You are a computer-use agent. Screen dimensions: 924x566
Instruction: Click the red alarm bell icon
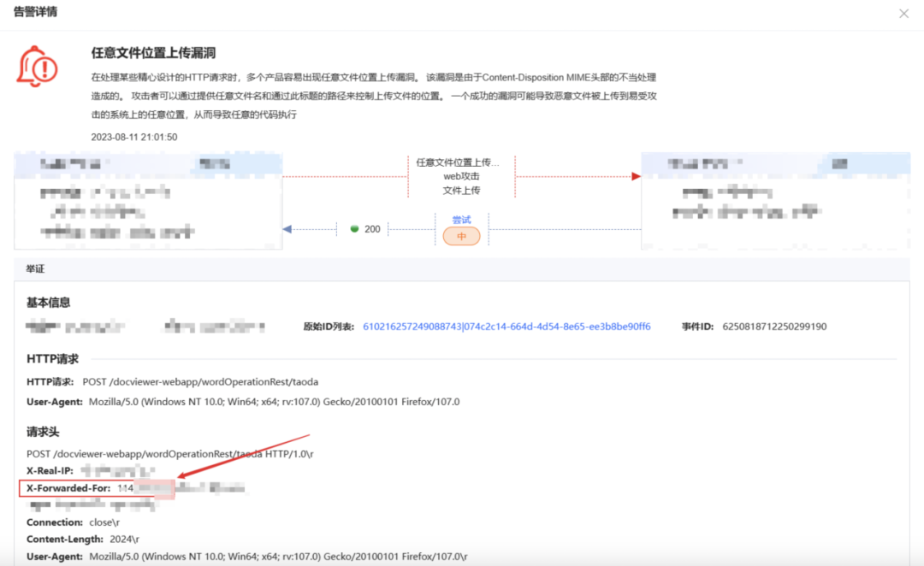[37, 67]
